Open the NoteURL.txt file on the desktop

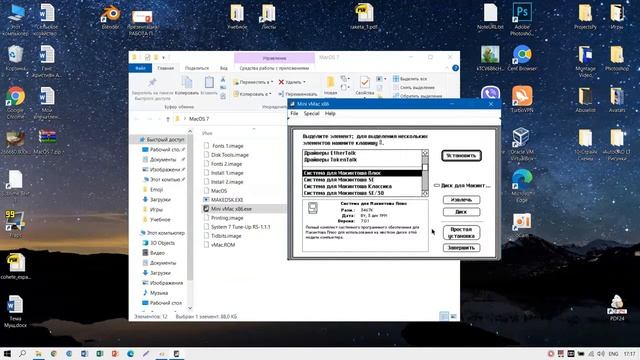click(490, 16)
